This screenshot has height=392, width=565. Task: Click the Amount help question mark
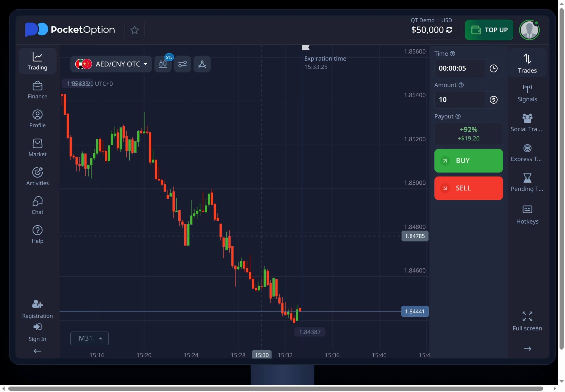click(461, 85)
